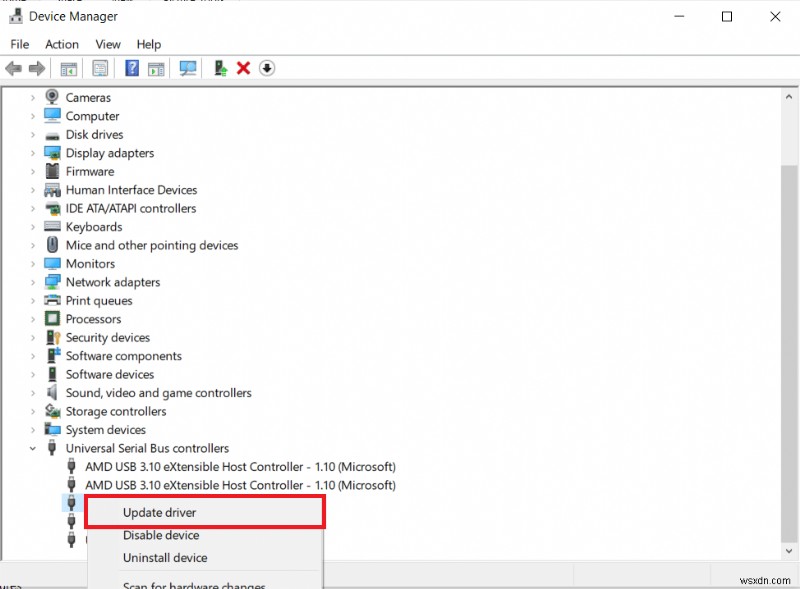The width and height of the screenshot is (800, 589).
Task: Open the View menu
Action: [108, 44]
